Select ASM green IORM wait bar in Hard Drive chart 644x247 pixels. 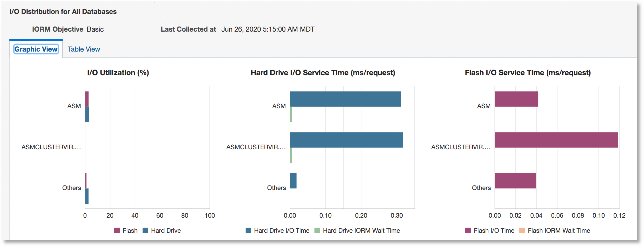click(x=291, y=114)
